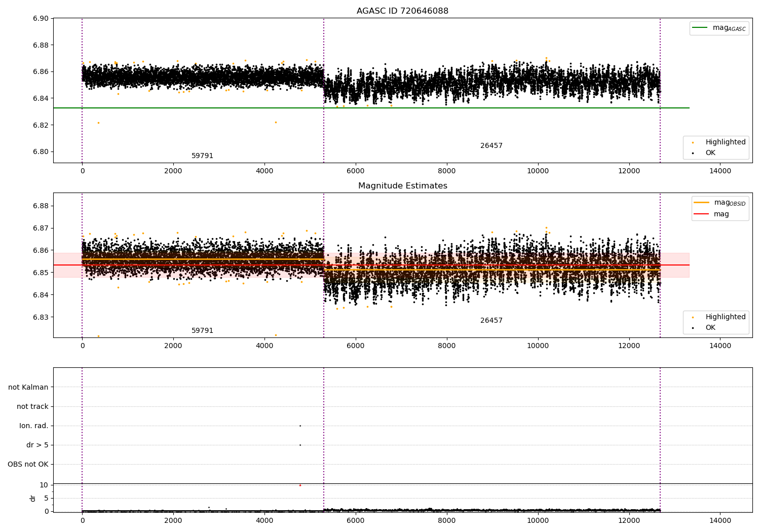760x532 pixels.
Task: Click the 6.80 y-tick in top plot
Action: tap(41, 152)
